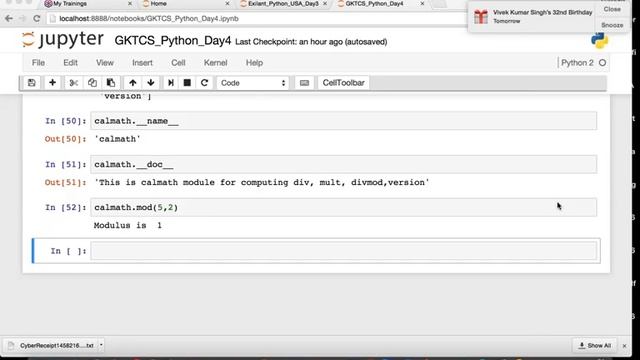Viewport: 640px width, 360px height.
Task: Open the View menu
Action: click(105, 63)
